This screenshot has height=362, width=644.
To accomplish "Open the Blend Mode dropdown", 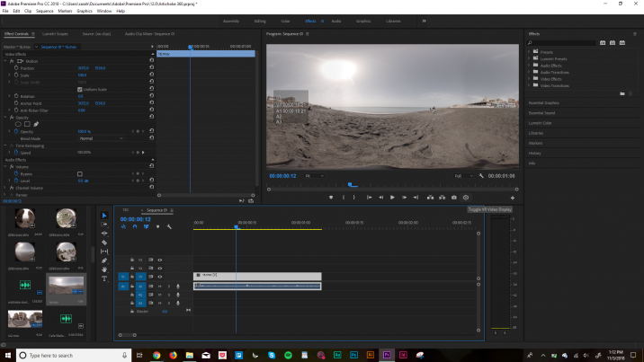I will [101, 138].
